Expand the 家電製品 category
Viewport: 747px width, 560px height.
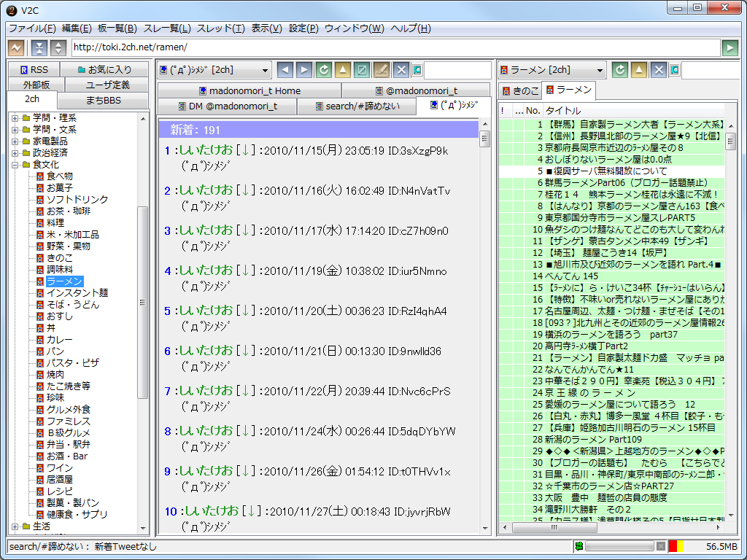(x=15, y=141)
